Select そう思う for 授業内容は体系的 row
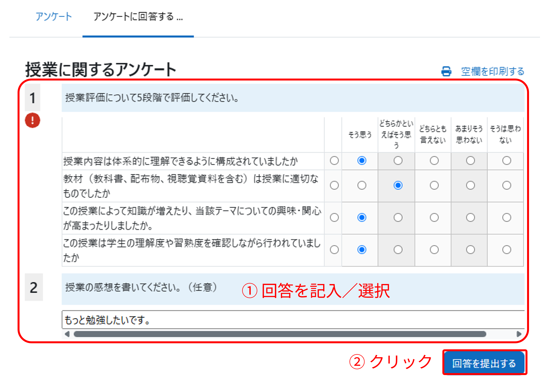 tap(362, 160)
